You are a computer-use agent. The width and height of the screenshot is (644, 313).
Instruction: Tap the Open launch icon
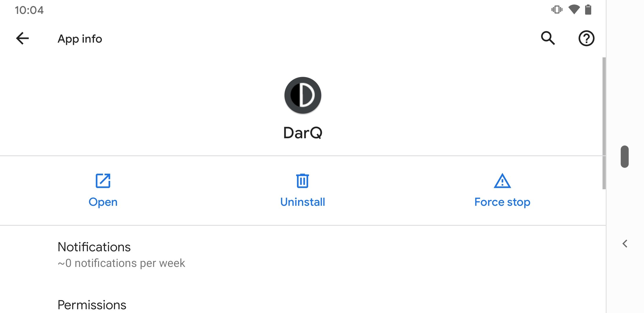103,181
